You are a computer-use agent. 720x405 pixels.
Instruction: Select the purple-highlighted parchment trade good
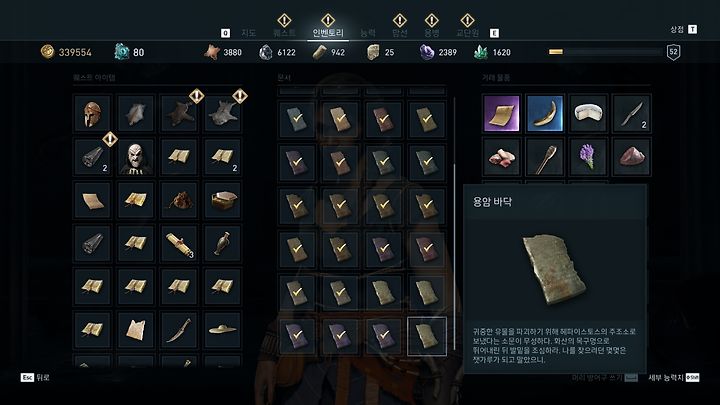(501, 113)
